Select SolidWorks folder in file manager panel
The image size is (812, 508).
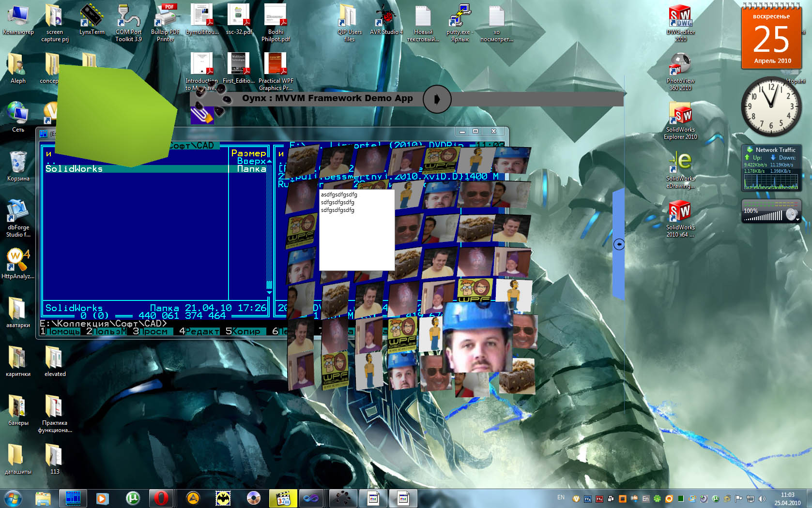point(74,169)
